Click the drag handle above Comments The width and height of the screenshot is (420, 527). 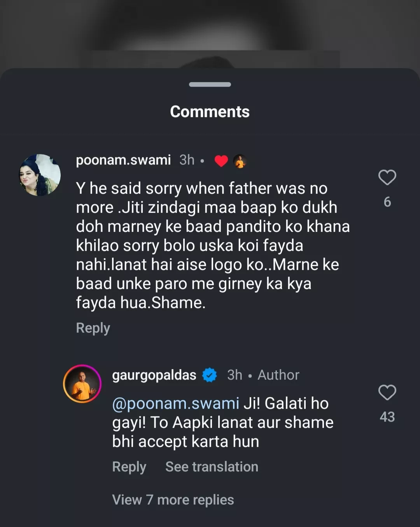click(x=210, y=83)
